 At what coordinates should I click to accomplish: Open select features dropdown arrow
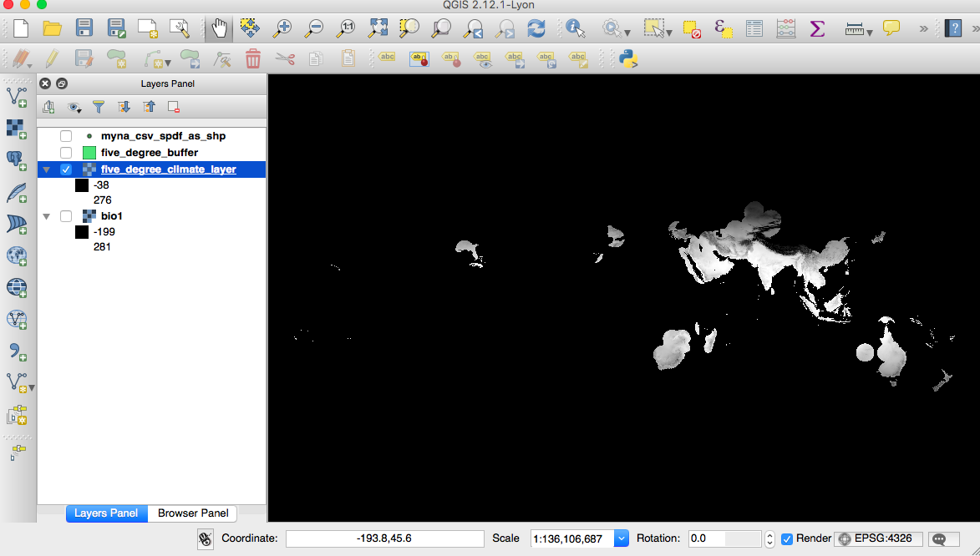[669, 33]
